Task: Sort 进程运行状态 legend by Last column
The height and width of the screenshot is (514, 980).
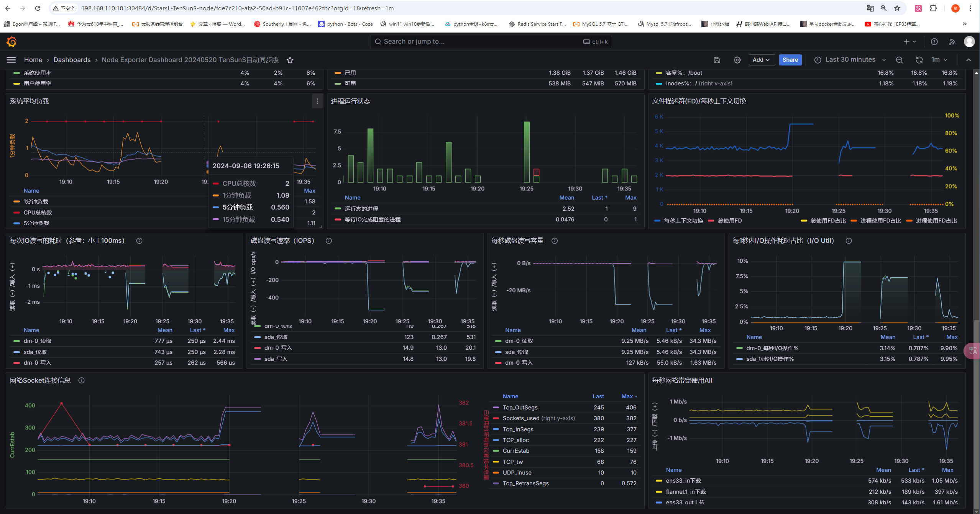Action: [599, 198]
